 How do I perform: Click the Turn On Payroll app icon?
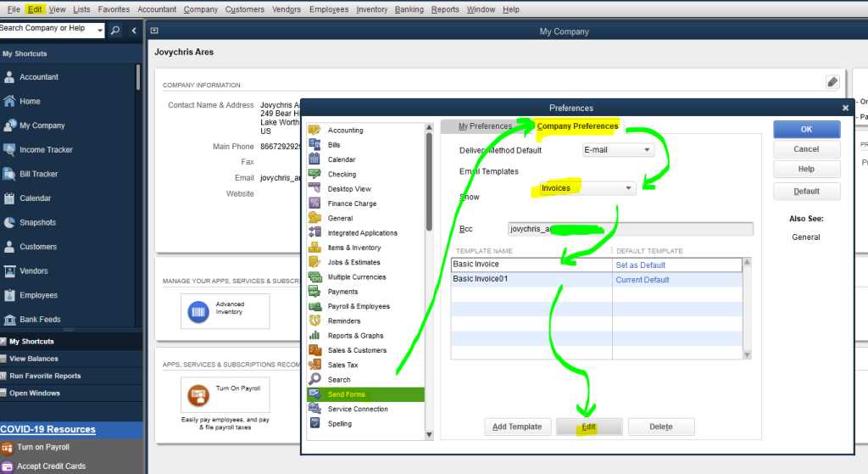(198, 395)
